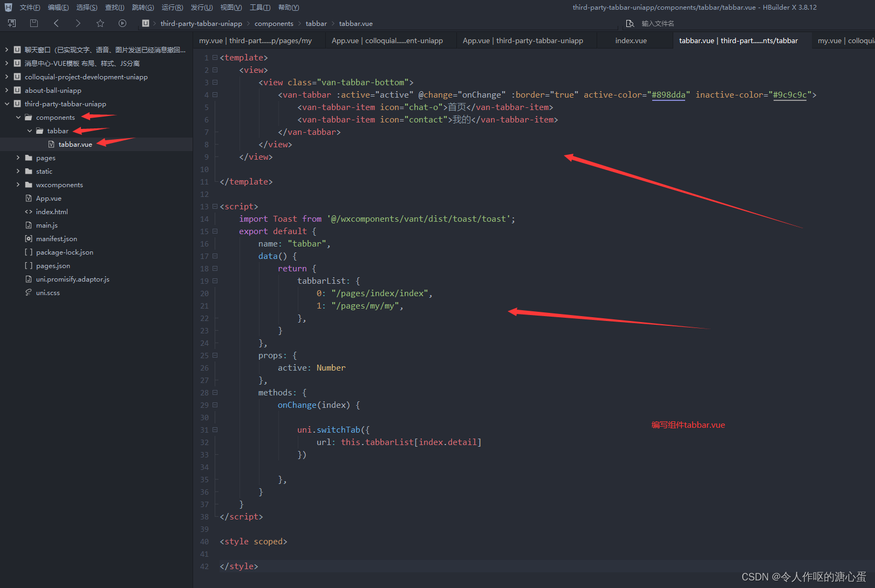Click line number 42 in the gutter
Image resolution: width=875 pixels, height=588 pixels.
point(204,566)
